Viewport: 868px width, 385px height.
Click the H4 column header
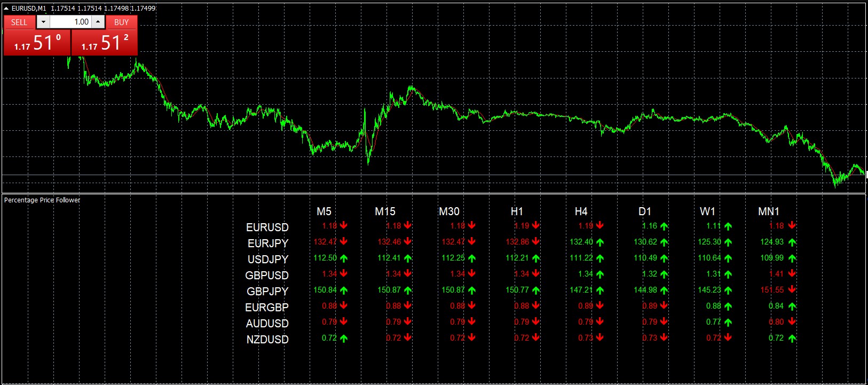pyautogui.click(x=581, y=211)
